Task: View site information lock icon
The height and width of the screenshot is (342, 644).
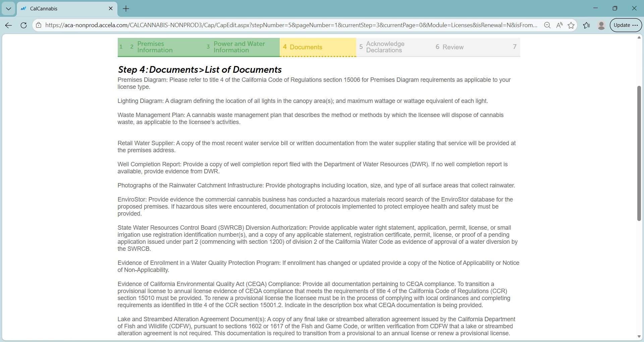Action: (x=39, y=25)
